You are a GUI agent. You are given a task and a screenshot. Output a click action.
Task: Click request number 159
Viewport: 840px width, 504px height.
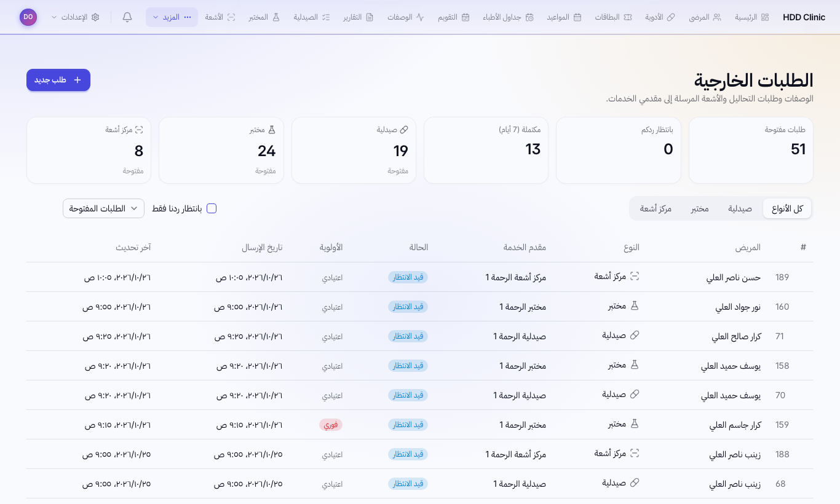pyautogui.click(x=782, y=425)
